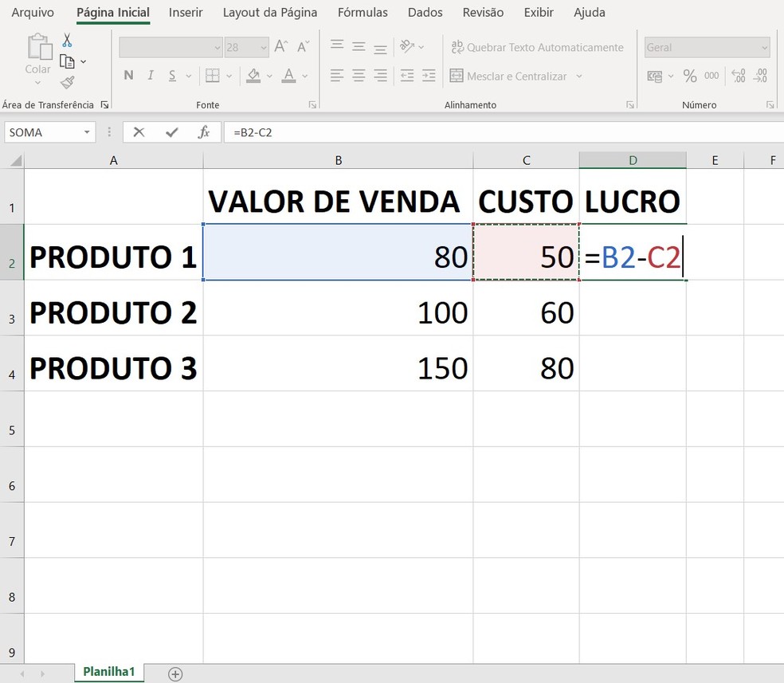784x683 pixels.
Task: Open the Borders dropdown arrow
Action: pos(228,75)
